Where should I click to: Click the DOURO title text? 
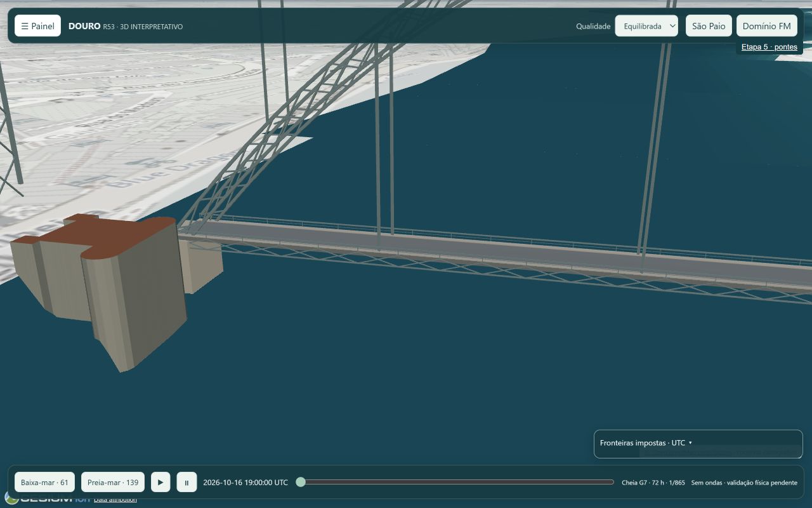coord(84,26)
